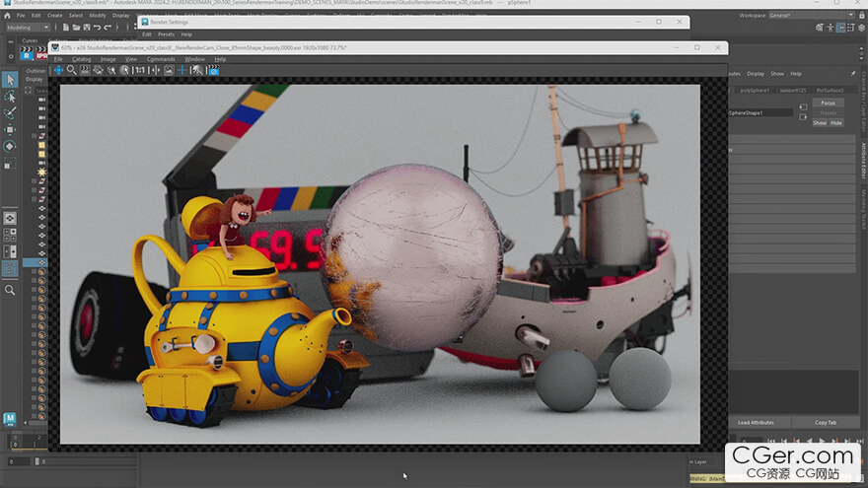Click Open Scene folder icon in Maya toolbar
Image resolution: width=868 pixels, height=488 pixels.
click(76, 28)
